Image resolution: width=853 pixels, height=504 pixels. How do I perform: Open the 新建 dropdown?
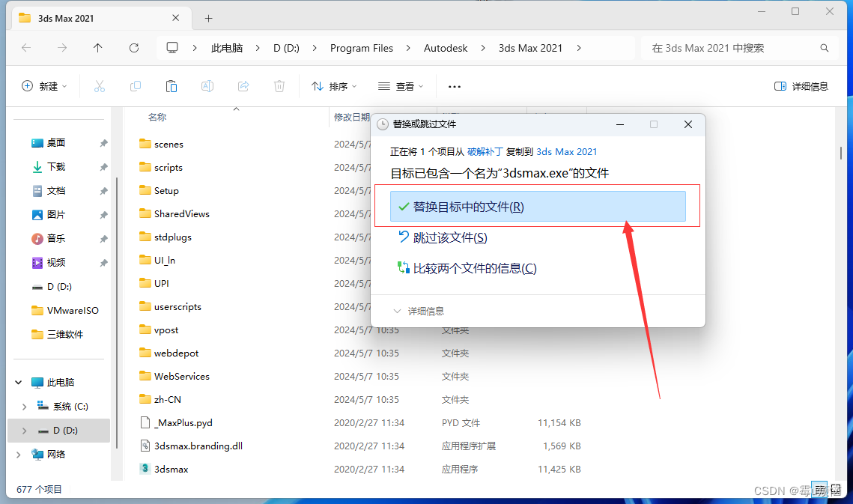point(45,86)
